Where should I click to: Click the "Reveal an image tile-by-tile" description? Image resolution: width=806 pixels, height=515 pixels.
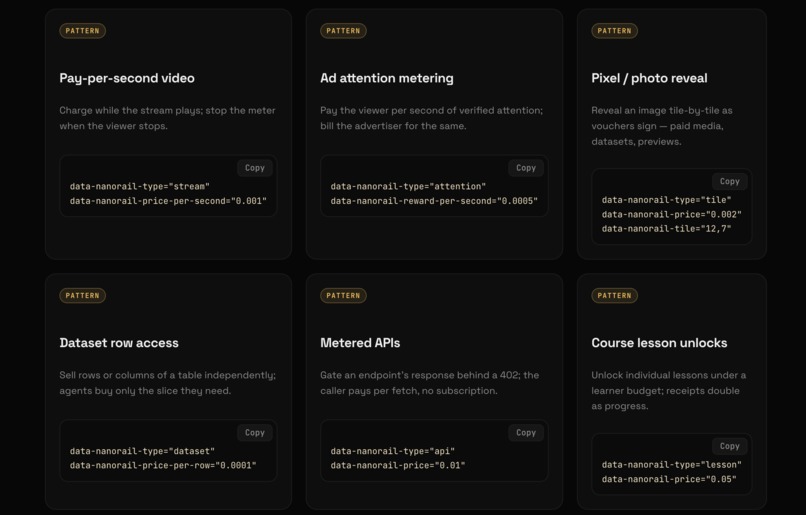(662, 126)
